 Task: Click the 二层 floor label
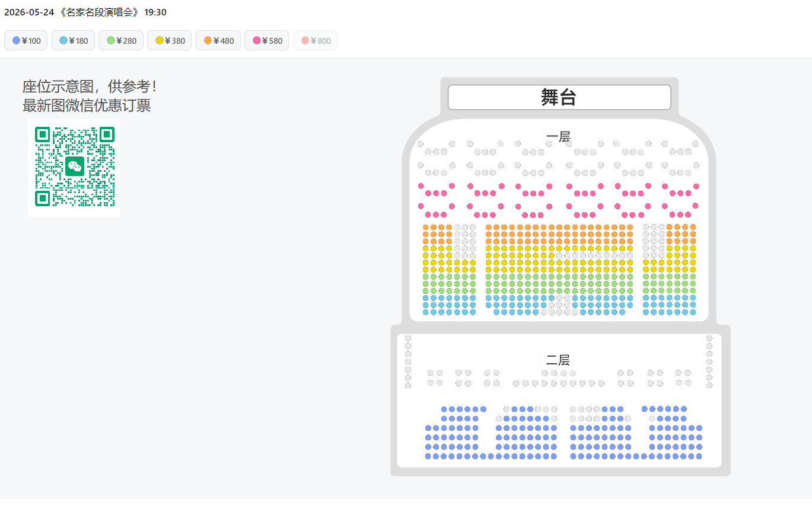pos(558,360)
